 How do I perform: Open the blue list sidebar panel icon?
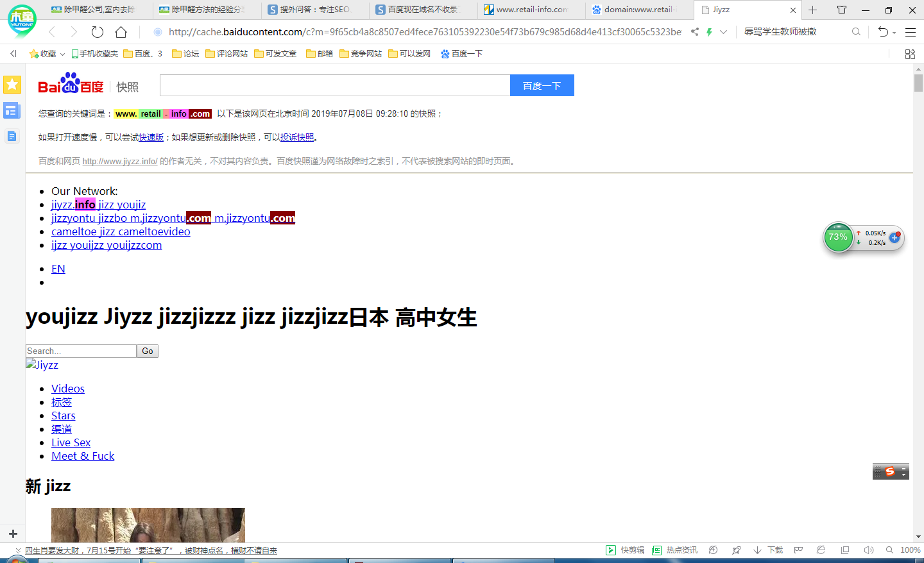click(12, 111)
